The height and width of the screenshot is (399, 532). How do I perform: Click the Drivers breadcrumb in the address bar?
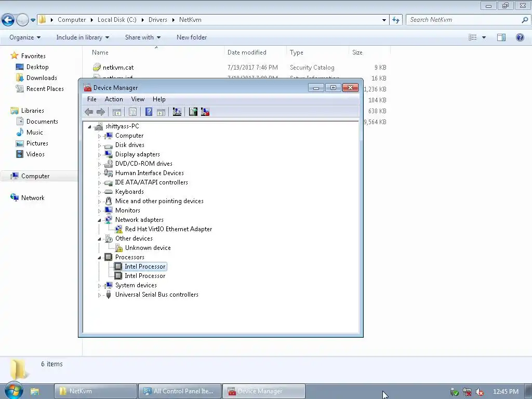click(158, 20)
